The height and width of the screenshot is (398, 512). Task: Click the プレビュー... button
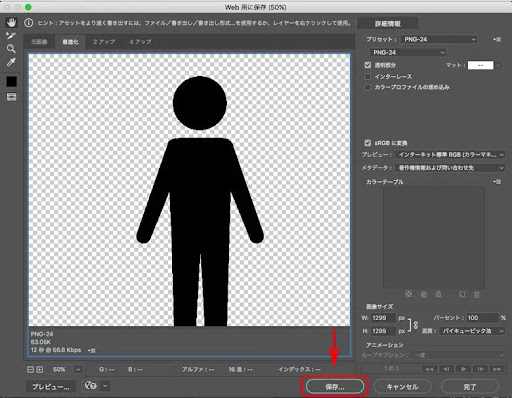[x=51, y=387]
